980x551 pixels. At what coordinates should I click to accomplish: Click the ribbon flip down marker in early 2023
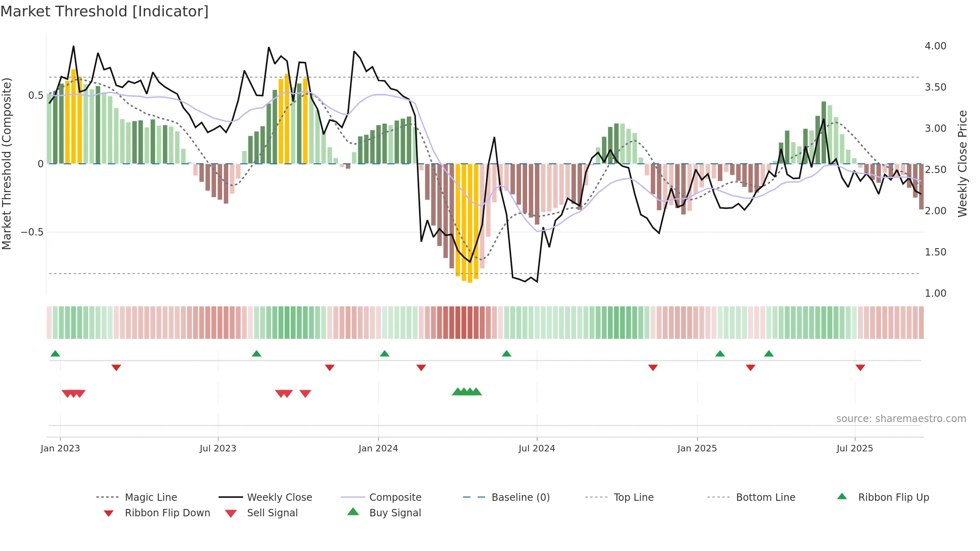116,368
